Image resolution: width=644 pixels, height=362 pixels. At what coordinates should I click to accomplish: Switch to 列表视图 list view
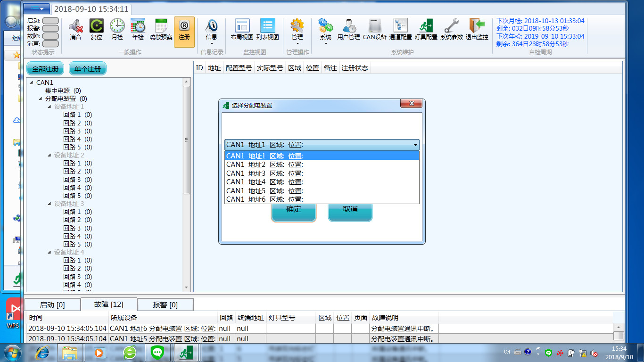(267, 29)
